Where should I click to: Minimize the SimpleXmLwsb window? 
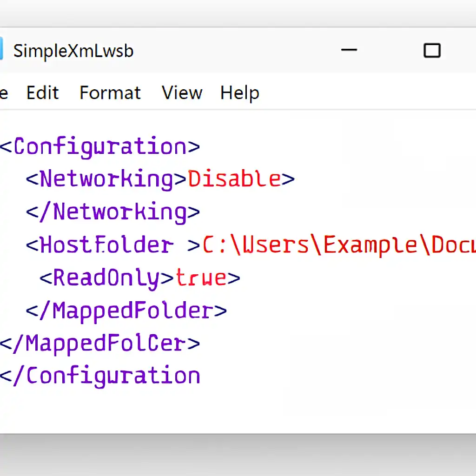(x=349, y=50)
